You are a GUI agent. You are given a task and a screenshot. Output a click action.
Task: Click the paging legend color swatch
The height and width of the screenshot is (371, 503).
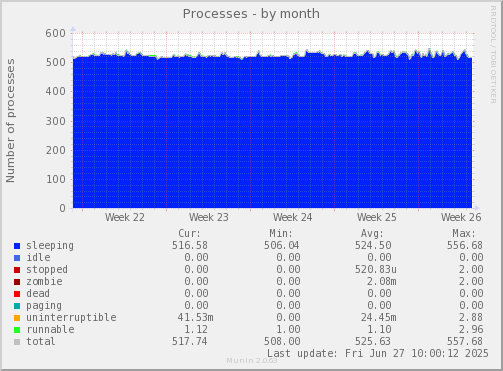click(17, 306)
